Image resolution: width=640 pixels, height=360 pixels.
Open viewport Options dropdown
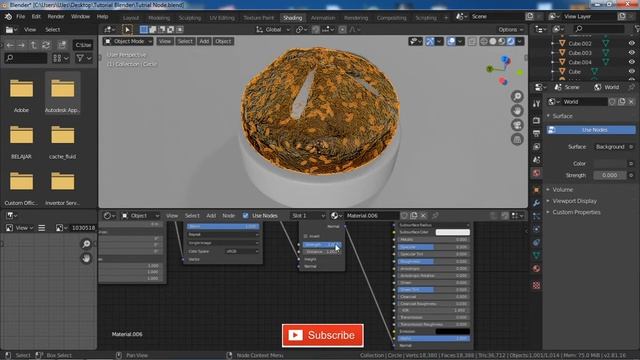click(510, 29)
